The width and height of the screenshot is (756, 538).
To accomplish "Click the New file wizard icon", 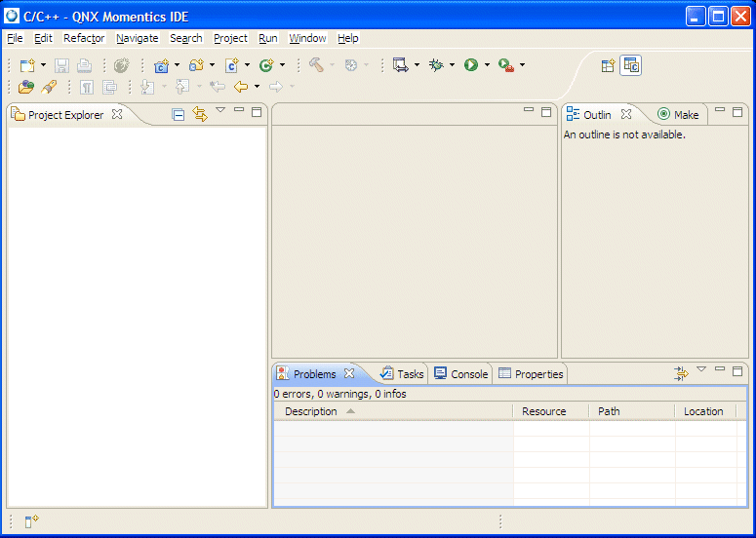I will [27, 65].
